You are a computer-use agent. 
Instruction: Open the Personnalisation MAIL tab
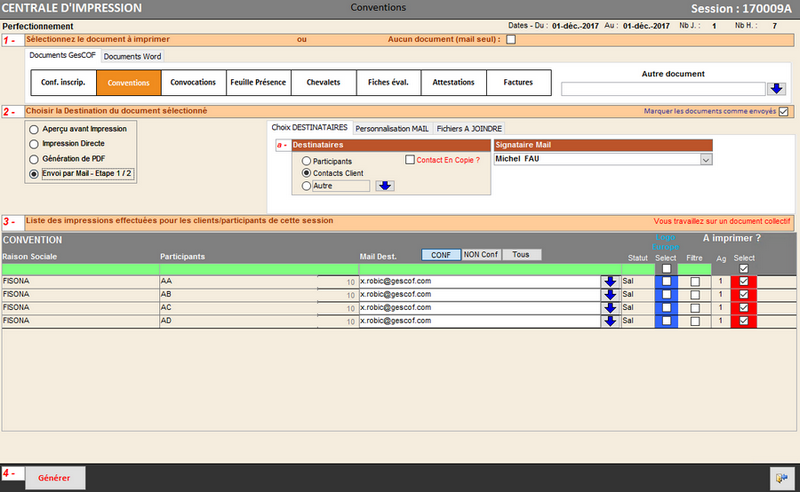(x=391, y=129)
